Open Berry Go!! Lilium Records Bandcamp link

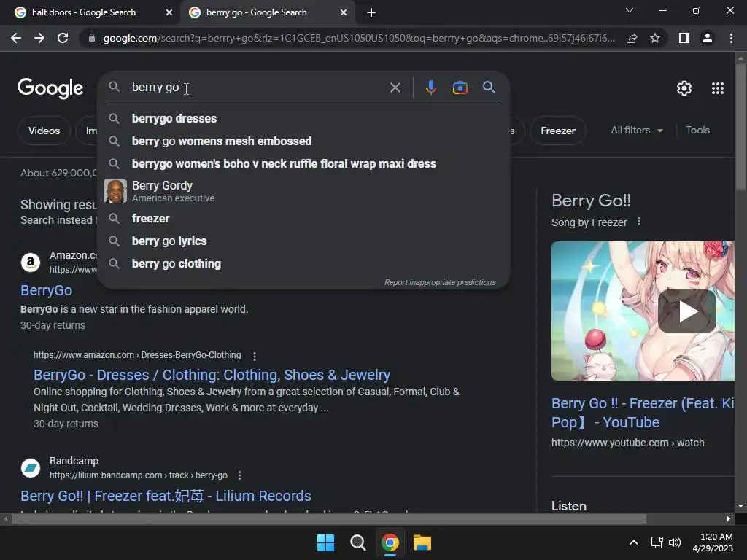coord(166,496)
